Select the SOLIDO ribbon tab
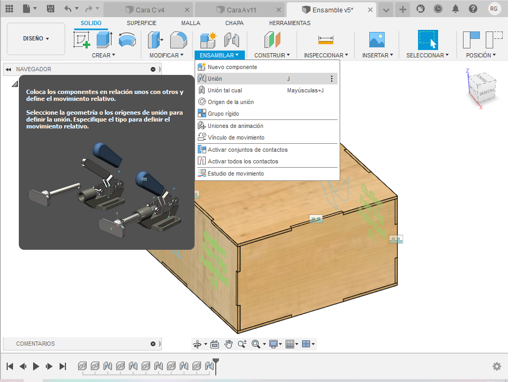Image resolution: width=514 pixels, height=382 pixels. click(x=91, y=23)
